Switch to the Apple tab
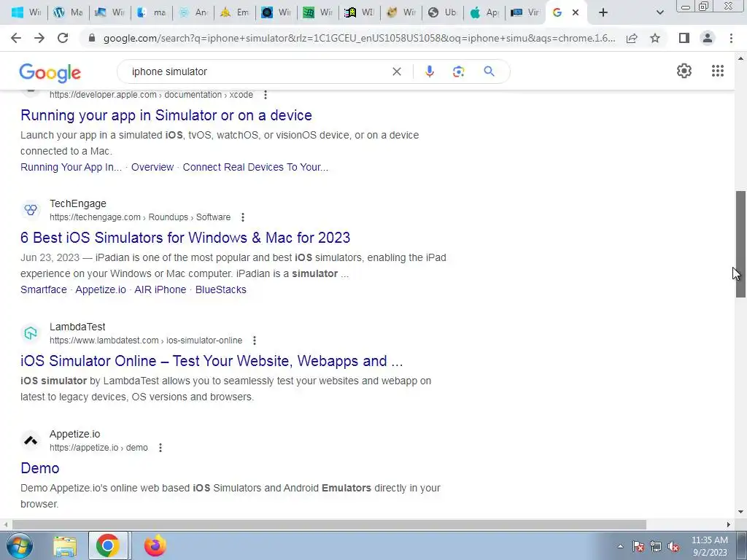 (x=484, y=13)
